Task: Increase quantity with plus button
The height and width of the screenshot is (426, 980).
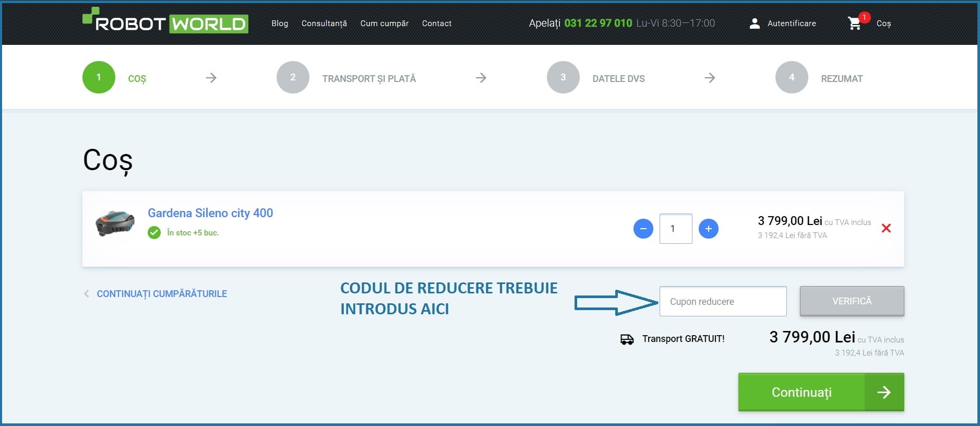Action: pyautogui.click(x=708, y=229)
